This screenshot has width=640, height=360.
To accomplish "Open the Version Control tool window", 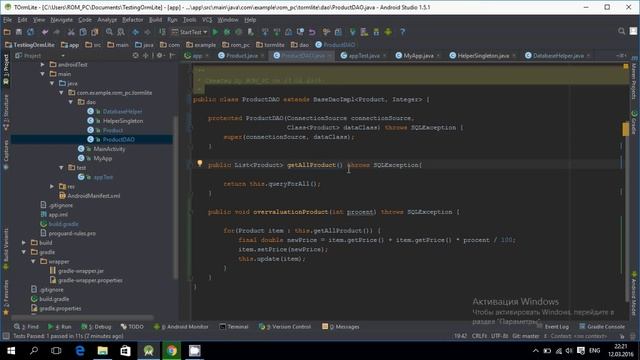I will tap(285, 327).
